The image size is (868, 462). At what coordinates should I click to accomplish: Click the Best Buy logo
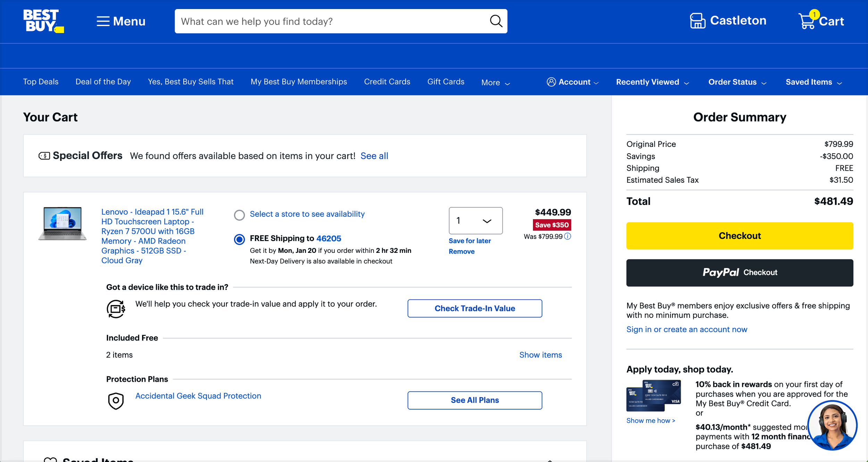click(x=43, y=21)
